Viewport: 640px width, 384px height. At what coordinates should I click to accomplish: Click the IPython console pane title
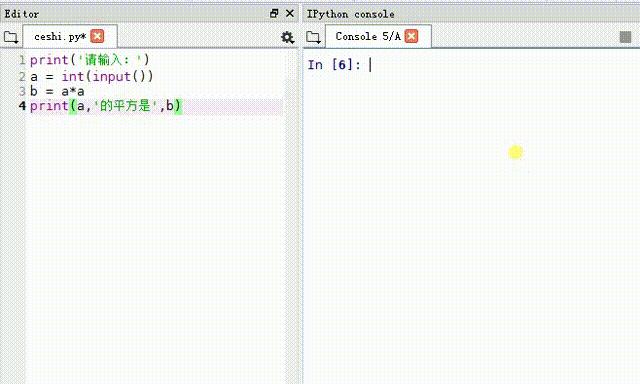click(351, 14)
